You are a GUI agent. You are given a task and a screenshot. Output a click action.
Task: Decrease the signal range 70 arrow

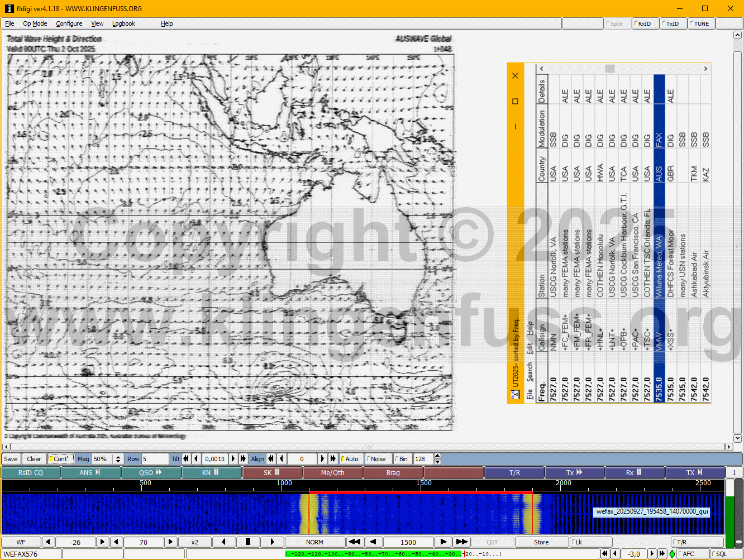[x=117, y=542]
